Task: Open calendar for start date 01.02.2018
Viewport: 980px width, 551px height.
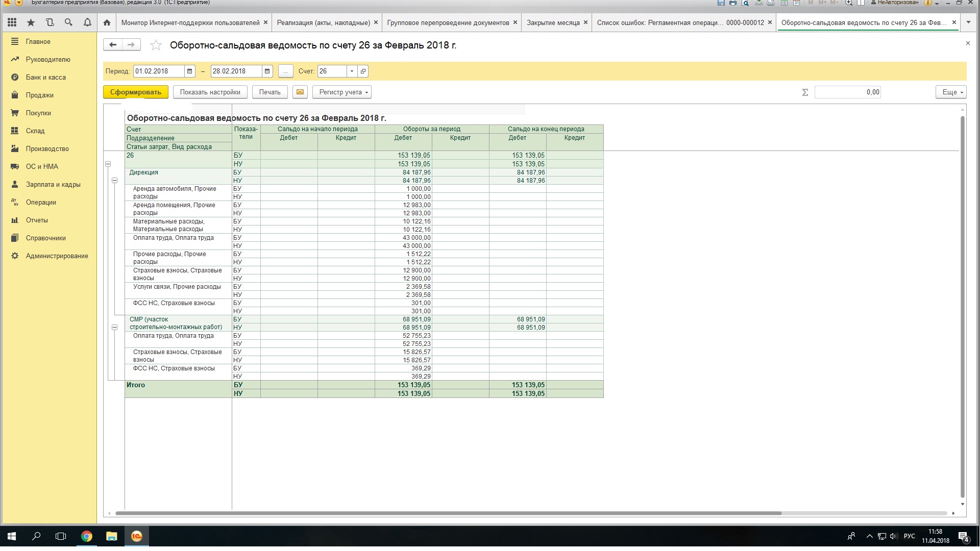Action: 190,71
